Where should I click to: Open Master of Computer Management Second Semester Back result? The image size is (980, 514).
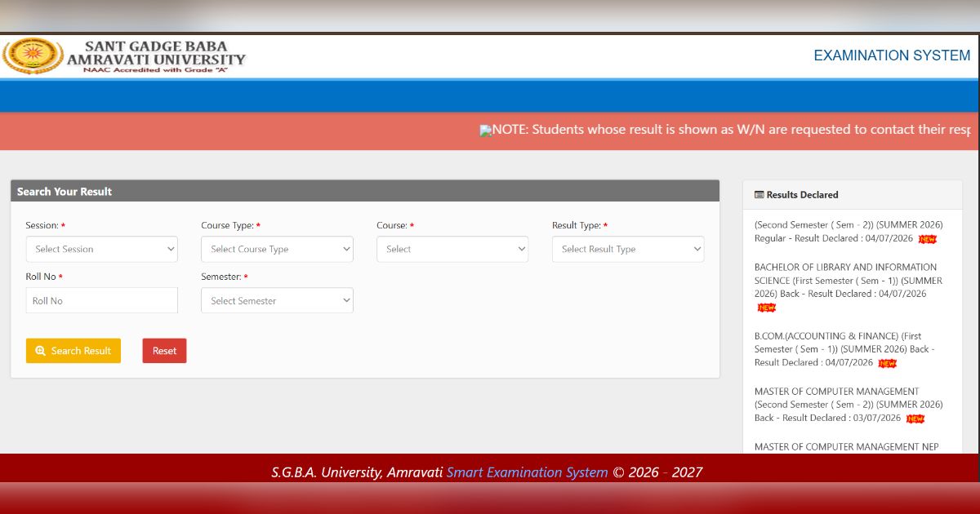pos(848,405)
